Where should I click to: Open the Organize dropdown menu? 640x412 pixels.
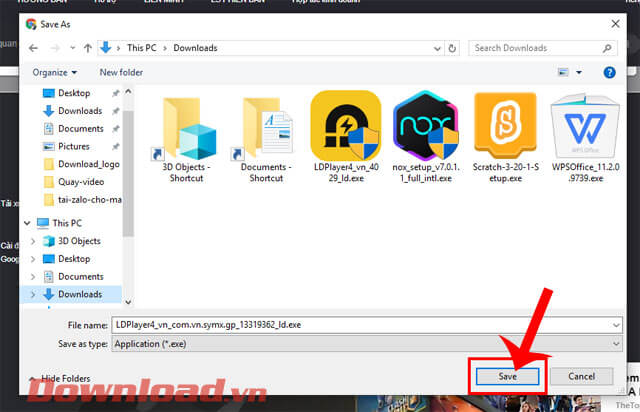point(54,72)
